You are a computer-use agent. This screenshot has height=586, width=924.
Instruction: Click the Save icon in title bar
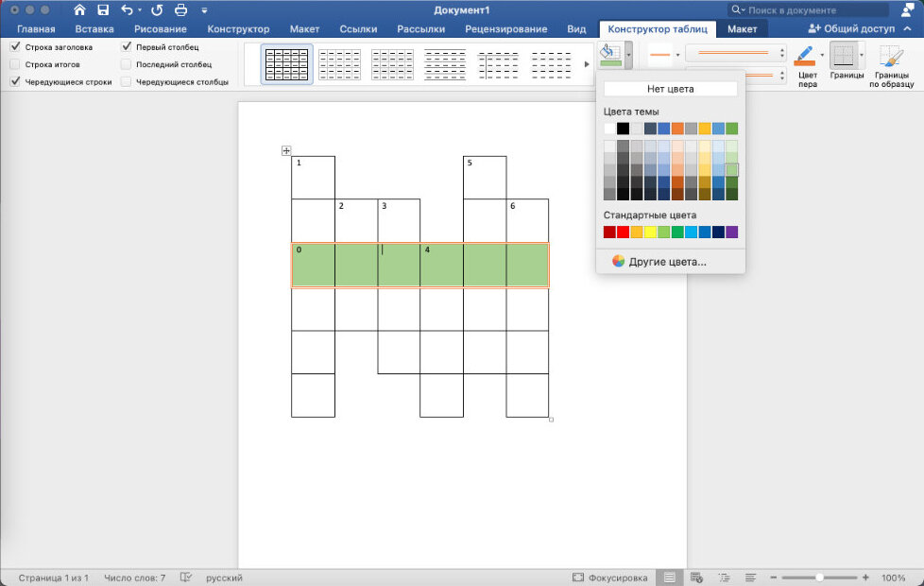[103, 9]
